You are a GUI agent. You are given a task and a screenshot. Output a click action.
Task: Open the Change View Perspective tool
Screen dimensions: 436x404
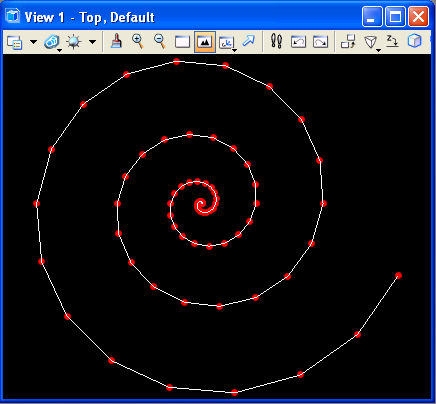[x=371, y=43]
